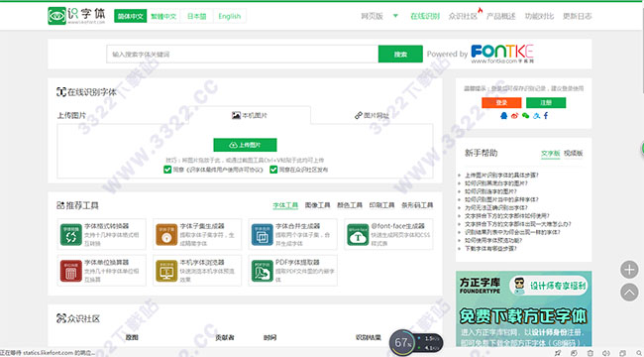The image size is (644, 357).
Task: Open 更新日志 nav item
Action: point(577,16)
